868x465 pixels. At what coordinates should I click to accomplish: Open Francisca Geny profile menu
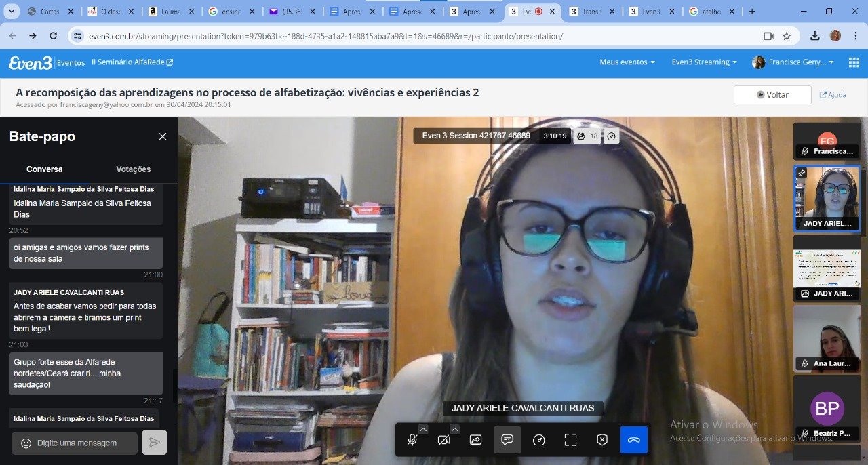793,62
